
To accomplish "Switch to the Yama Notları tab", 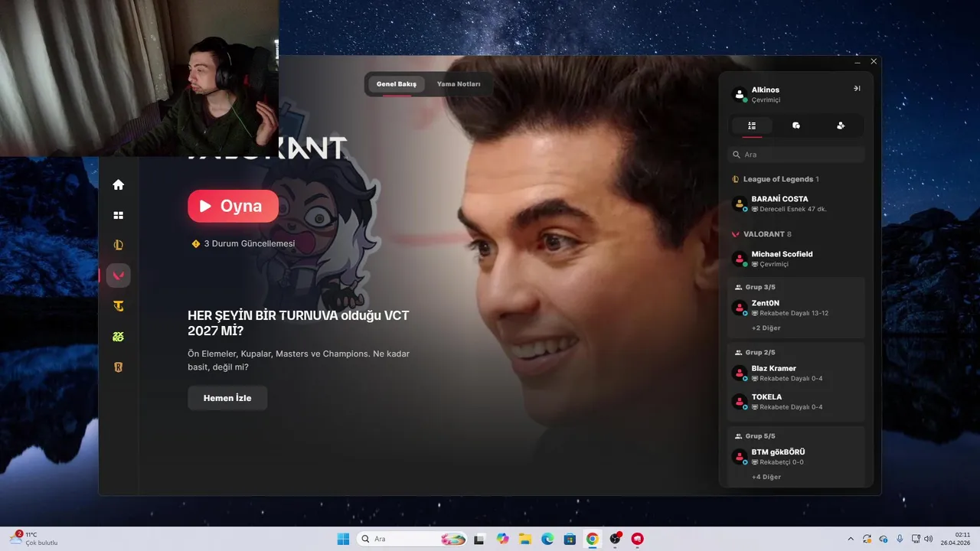I will [x=459, y=84].
